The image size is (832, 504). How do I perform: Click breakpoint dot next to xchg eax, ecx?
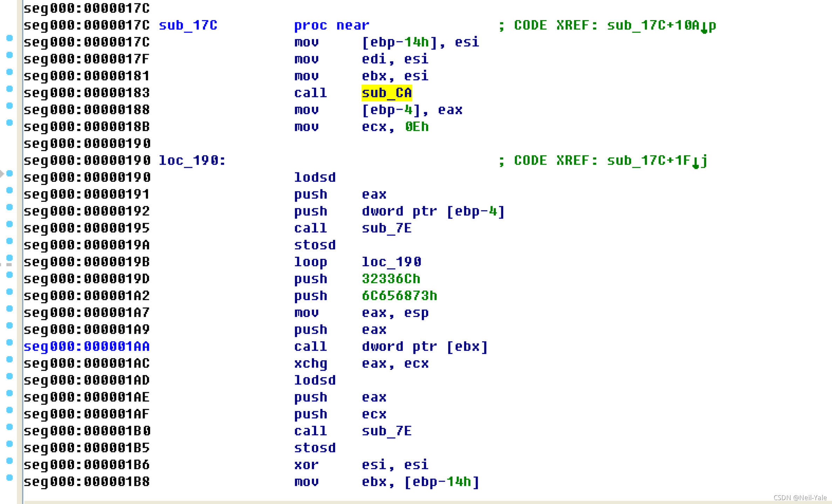(x=10, y=359)
